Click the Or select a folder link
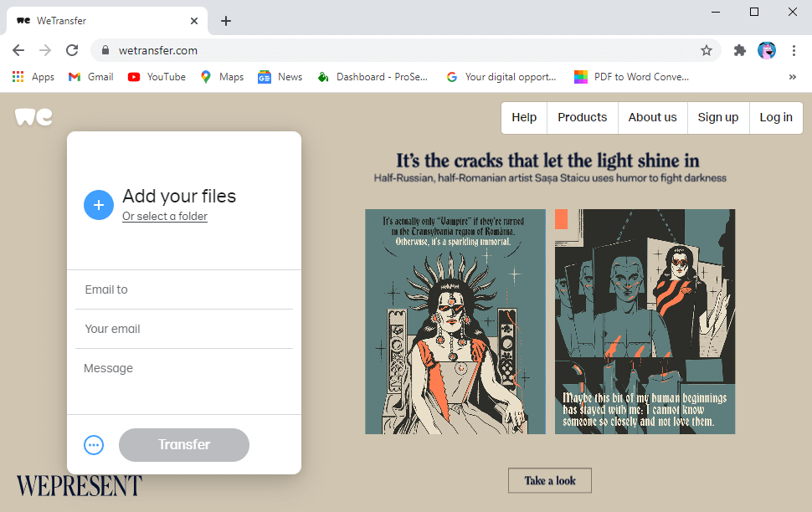The height and width of the screenshot is (512, 812). click(164, 216)
